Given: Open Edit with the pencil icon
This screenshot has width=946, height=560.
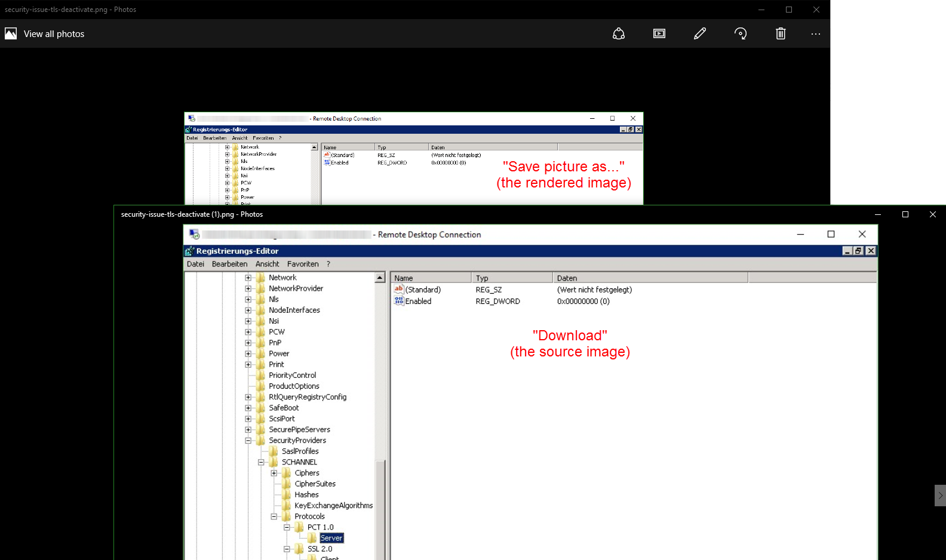Looking at the screenshot, I should click(700, 34).
